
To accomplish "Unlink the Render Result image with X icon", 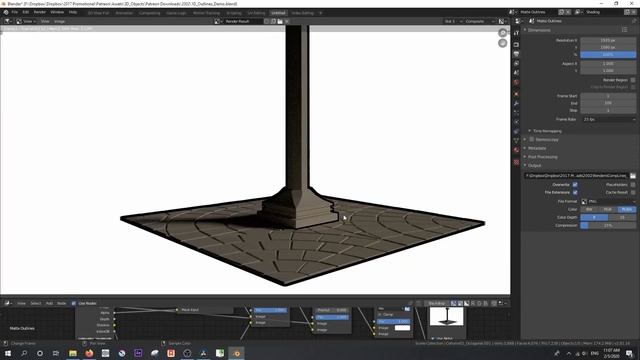I will coord(287,21).
